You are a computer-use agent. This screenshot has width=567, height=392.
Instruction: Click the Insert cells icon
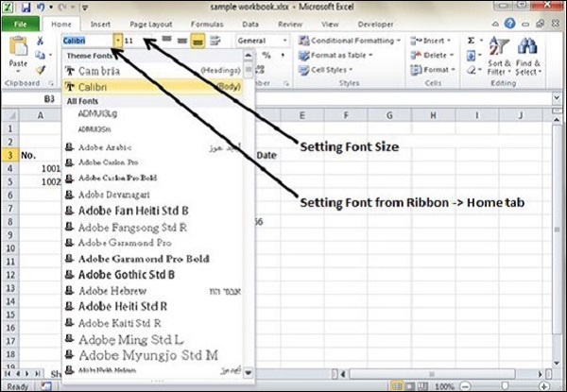(x=416, y=41)
